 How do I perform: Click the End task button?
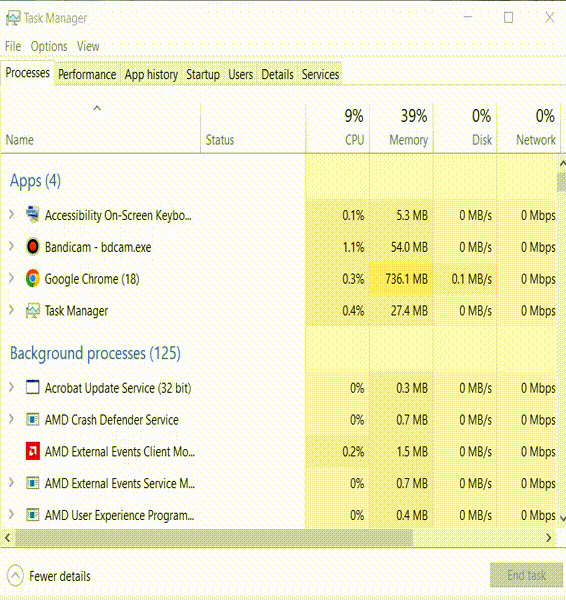(526, 575)
